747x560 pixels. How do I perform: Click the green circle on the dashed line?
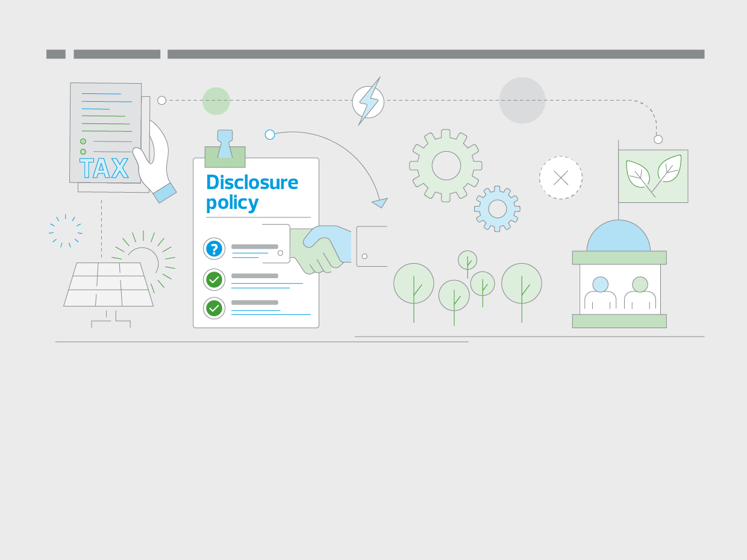pos(217,100)
